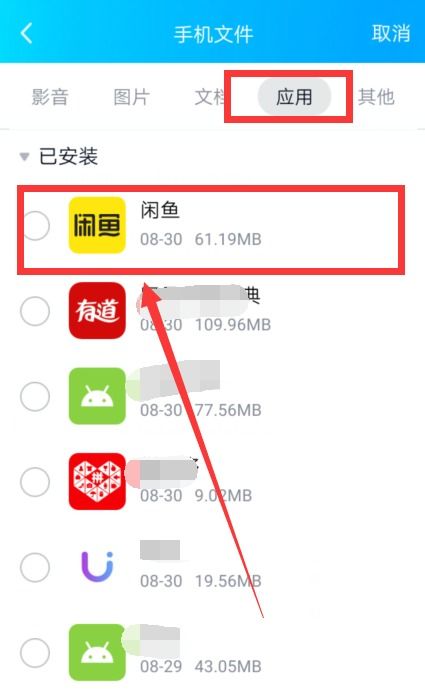
Task: Select the radio button beside the 19.56MB app
Action: coord(35,567)
